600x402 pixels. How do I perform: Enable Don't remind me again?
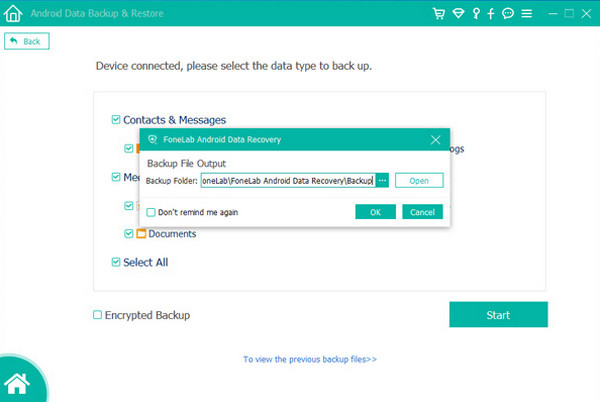pyautogui.click(x=151, y=212)
